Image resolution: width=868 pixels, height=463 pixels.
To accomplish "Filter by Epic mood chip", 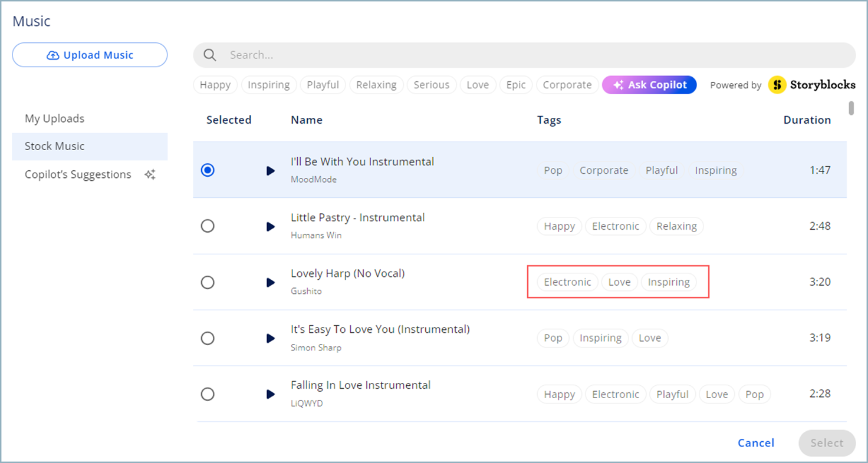I will [516, 85].
